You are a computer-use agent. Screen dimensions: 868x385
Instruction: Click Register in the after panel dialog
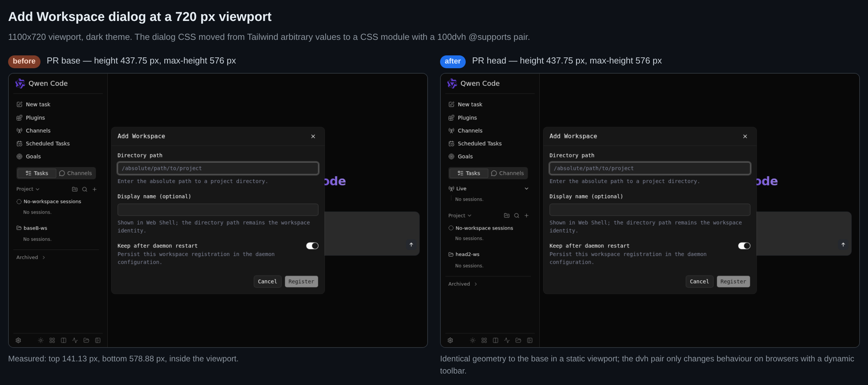pos(733,282)
